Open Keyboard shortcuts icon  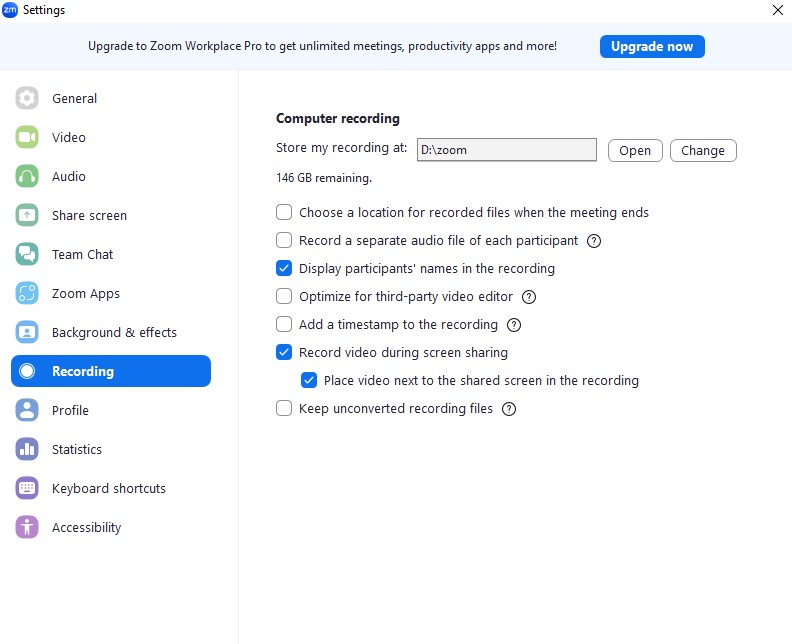coord(27,488)
